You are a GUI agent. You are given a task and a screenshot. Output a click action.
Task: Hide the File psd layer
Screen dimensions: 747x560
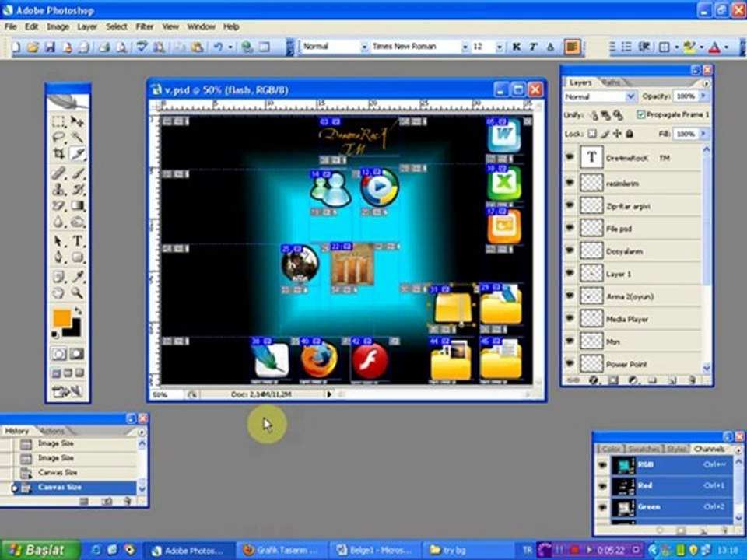[x=570, y=228]
